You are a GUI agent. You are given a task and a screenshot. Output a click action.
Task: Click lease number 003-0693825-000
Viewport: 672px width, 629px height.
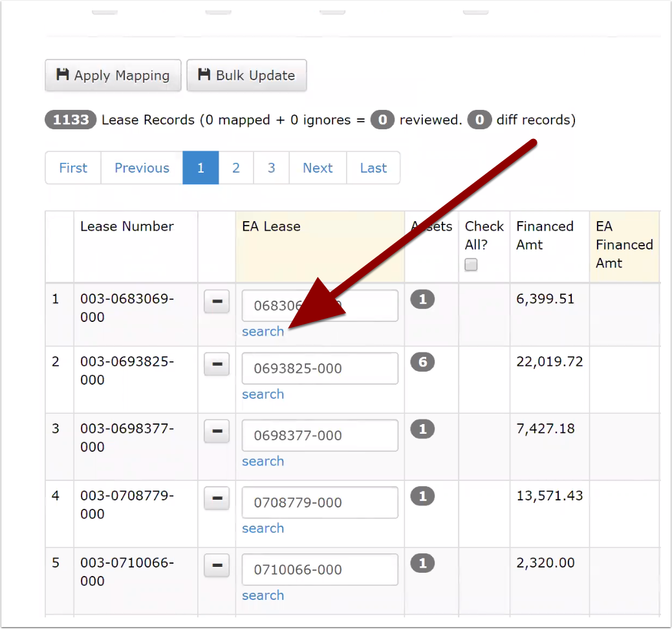pos(127,370)
